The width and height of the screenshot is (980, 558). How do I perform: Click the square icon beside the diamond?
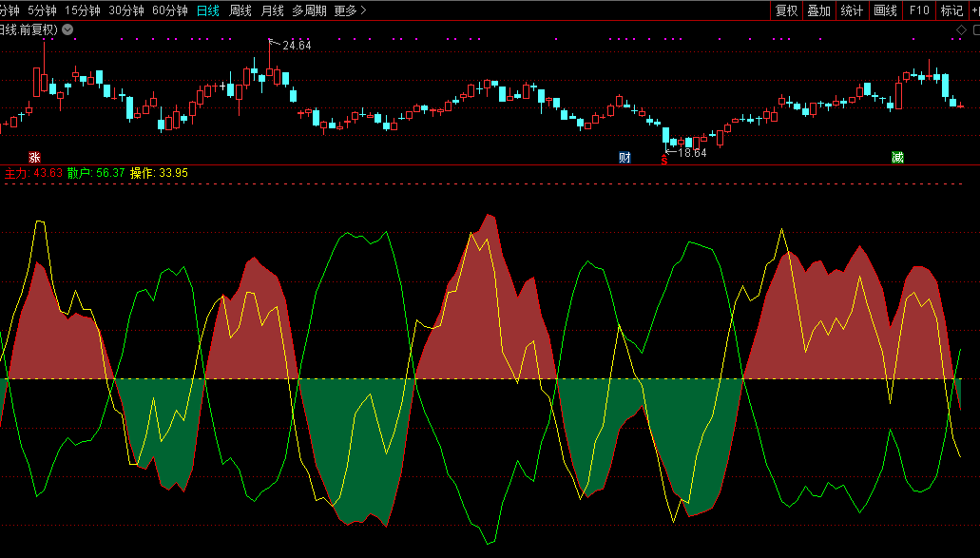click(x=974, y=30)
